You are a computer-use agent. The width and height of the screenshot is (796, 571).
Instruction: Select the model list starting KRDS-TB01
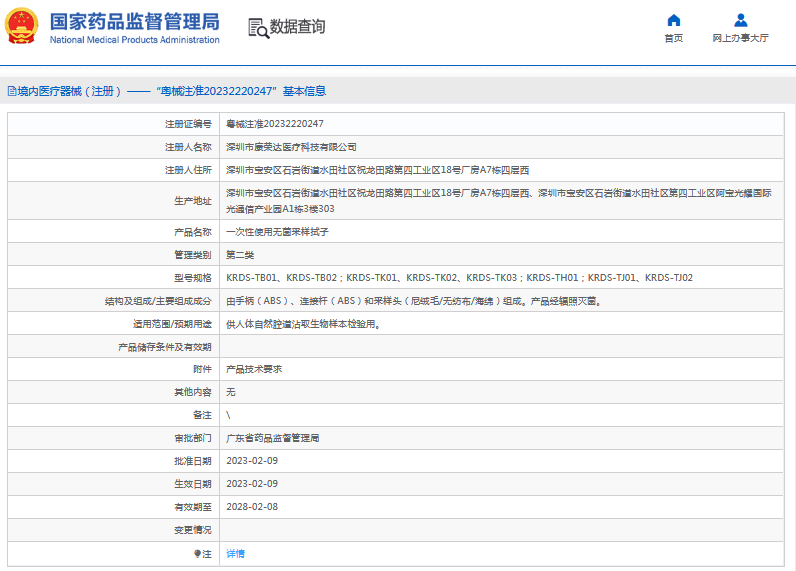pos(459,278)
